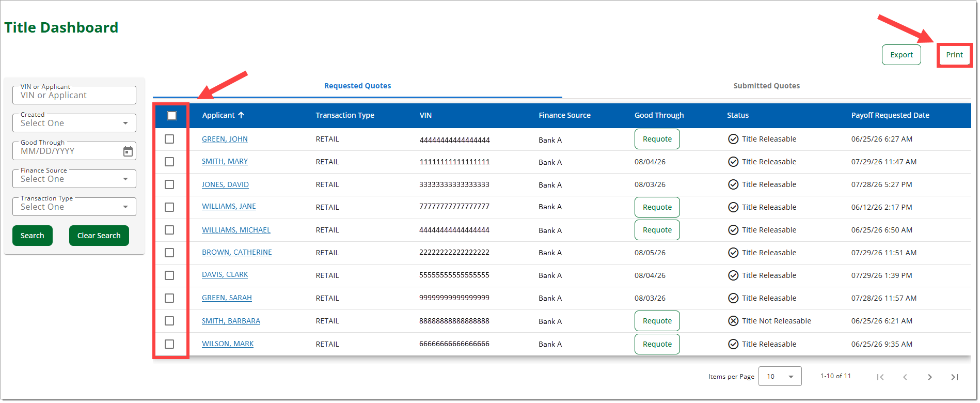Image resolution: width=980 pixels, height=403 pixels.
Task: Tick the checkbox for WILSON, MARK
Action: pos(169,344)
